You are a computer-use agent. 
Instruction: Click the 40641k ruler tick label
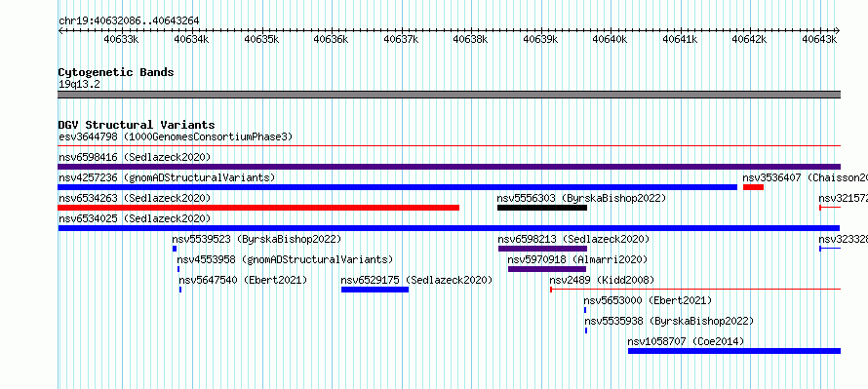679,39
